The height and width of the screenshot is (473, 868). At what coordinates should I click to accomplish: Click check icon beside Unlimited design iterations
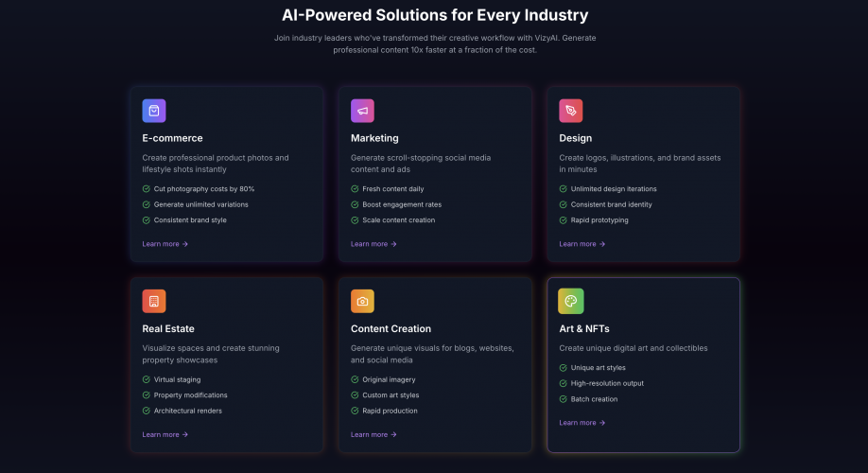point(563,189)
